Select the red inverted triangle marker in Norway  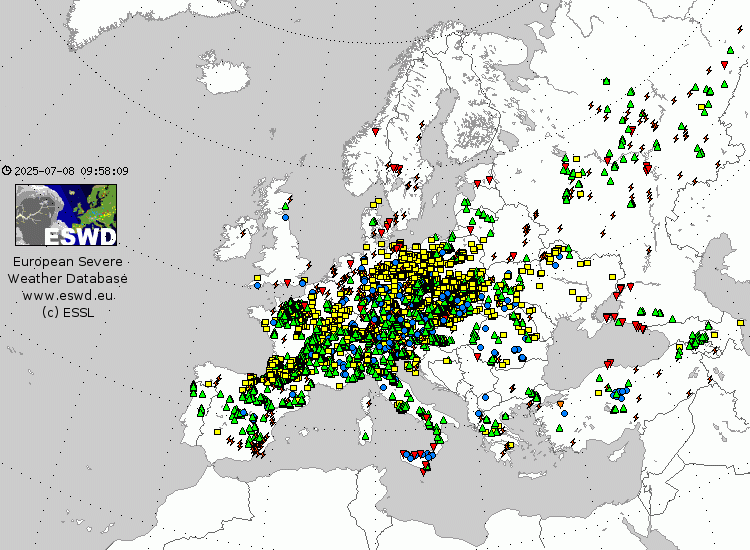(x=375, y=132)
